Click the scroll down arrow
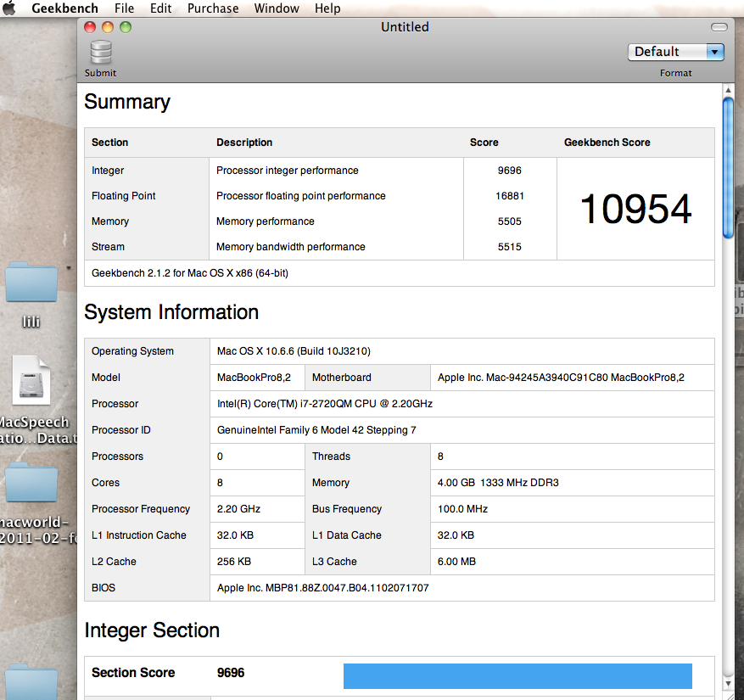 pos(729,683)
